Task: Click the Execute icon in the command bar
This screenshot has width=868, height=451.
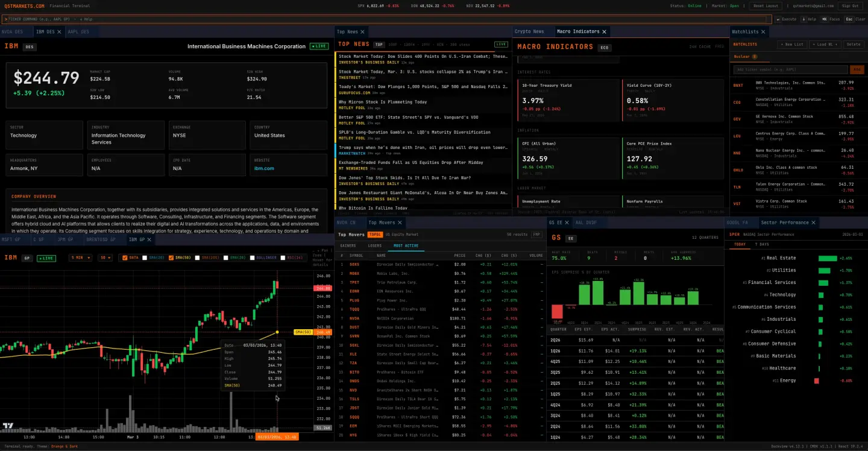Action: click(x=778, y=19)
